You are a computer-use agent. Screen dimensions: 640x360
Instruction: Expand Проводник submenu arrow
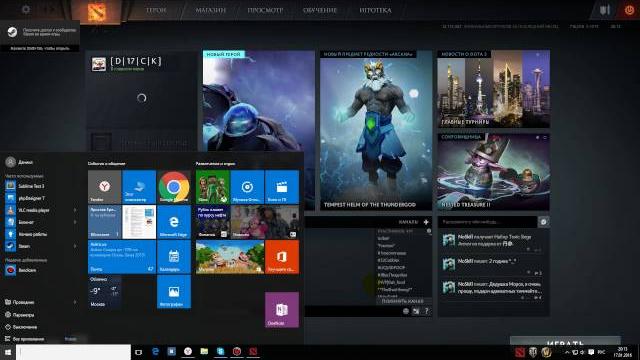click(75, 302)
